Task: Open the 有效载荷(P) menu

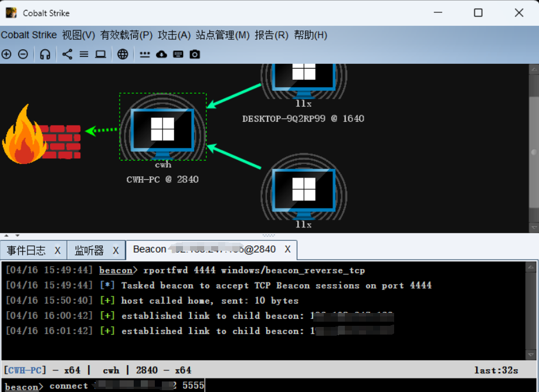Action: 126,35
